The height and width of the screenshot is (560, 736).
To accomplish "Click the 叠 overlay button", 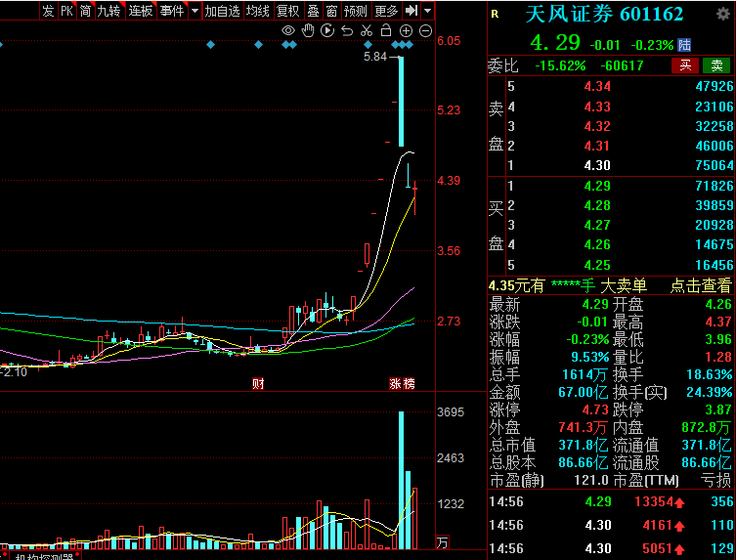I will (x=313, y=11).
